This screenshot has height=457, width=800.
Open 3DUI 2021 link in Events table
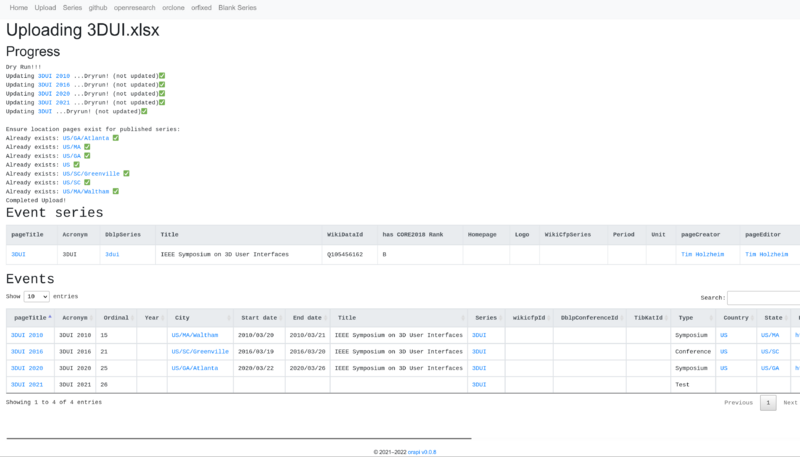pyautogui.click(x=27, y=385)
